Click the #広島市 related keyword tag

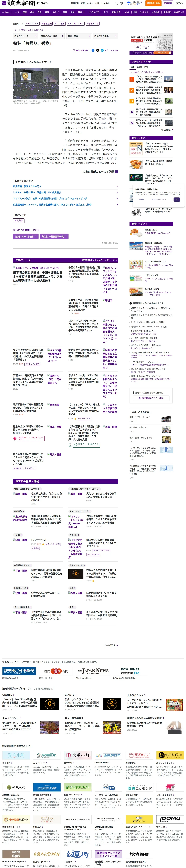click(x=19, y=221)
